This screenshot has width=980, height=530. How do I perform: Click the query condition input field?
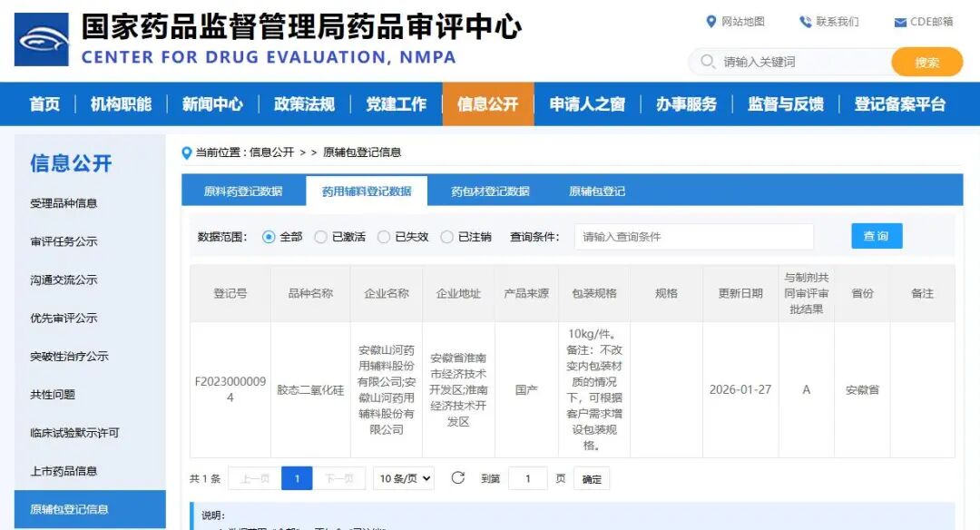693,237
